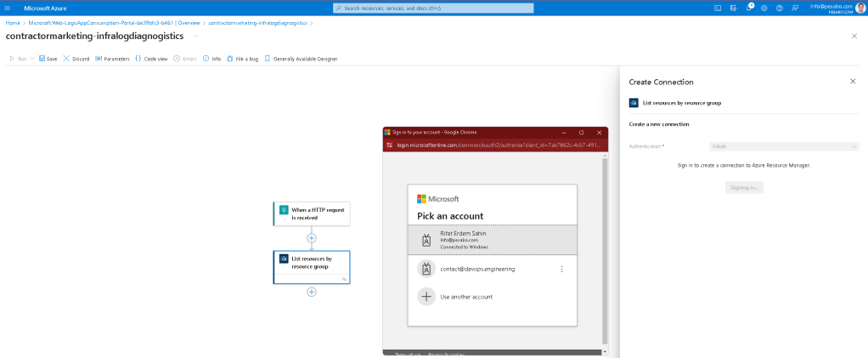
Task: Click the sign-in popup vertical scrollbar
Action: [605, 253]
